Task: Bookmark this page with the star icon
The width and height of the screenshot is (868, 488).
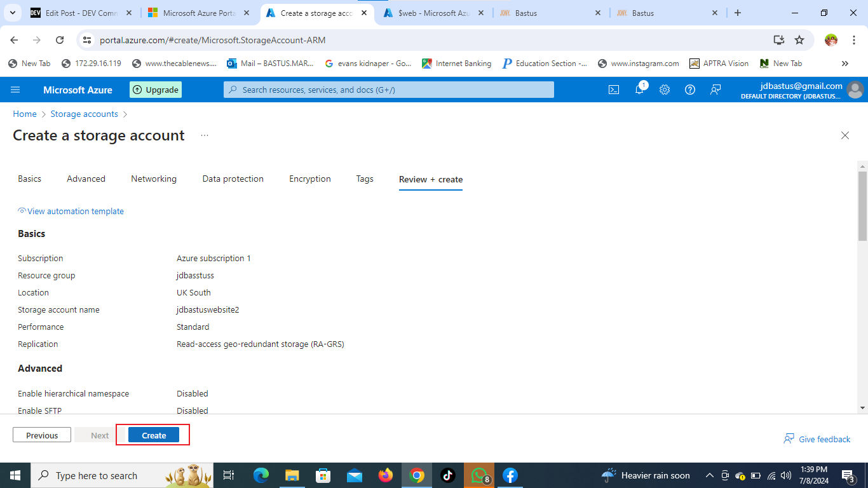Action: [x=799, y=40]
